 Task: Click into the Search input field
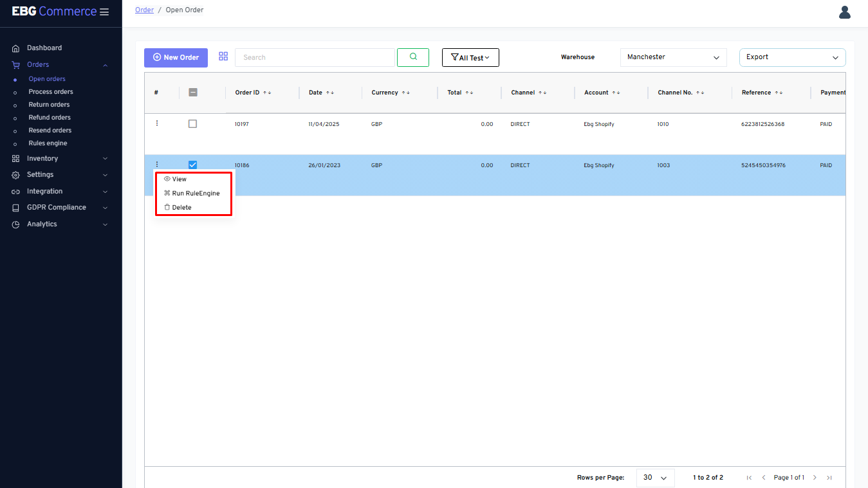tap(315, 57)
